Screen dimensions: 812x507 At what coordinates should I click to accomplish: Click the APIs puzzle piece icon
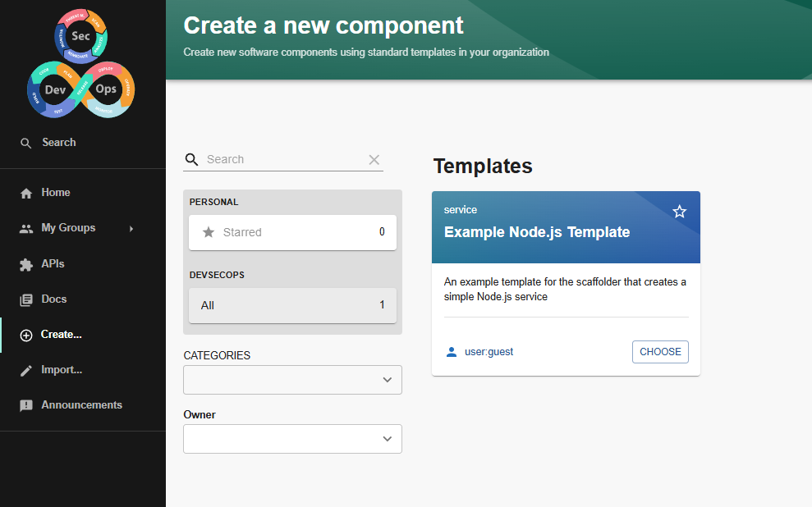coord(26,264)
